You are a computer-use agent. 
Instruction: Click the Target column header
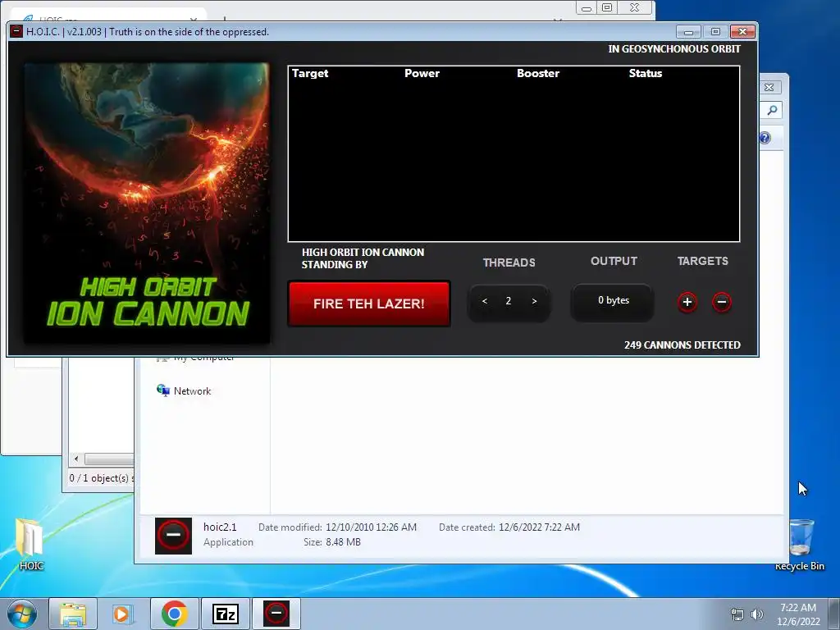click(x=310, y=73)
